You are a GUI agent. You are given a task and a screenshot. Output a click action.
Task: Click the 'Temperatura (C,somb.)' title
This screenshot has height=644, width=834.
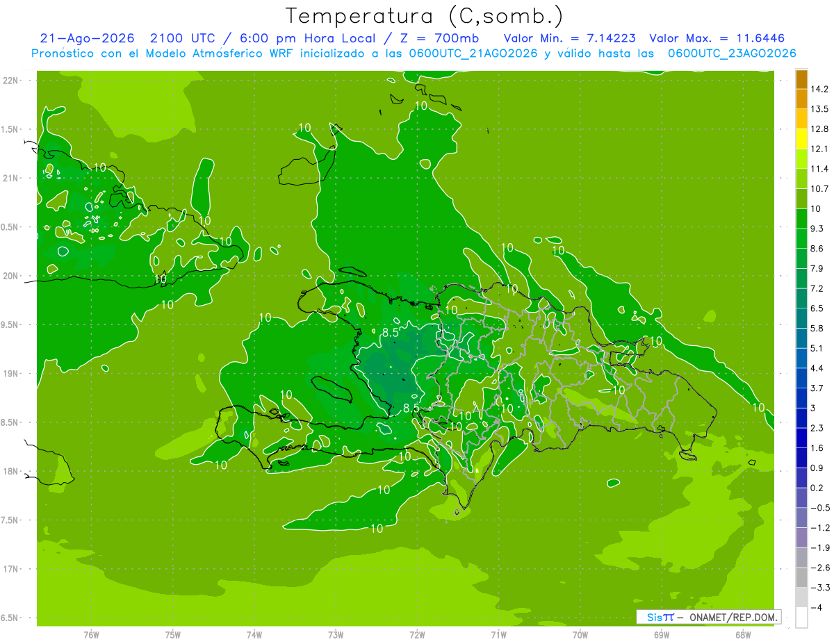[x=425, y=16]
